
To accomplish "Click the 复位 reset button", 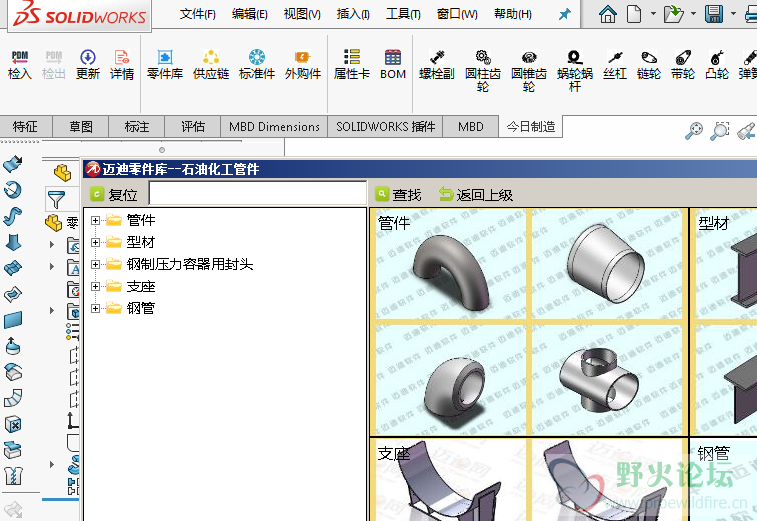I will (114, 195).
